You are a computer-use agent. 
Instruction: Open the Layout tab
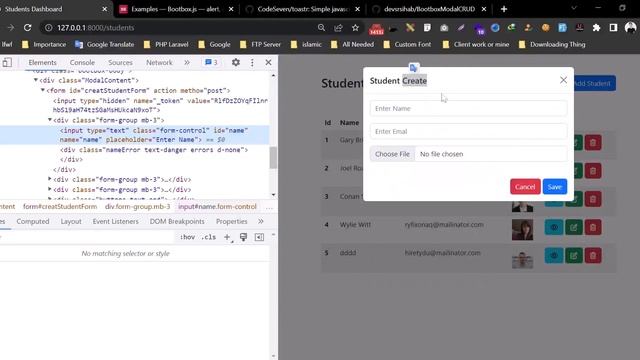(x=71, y=221)
